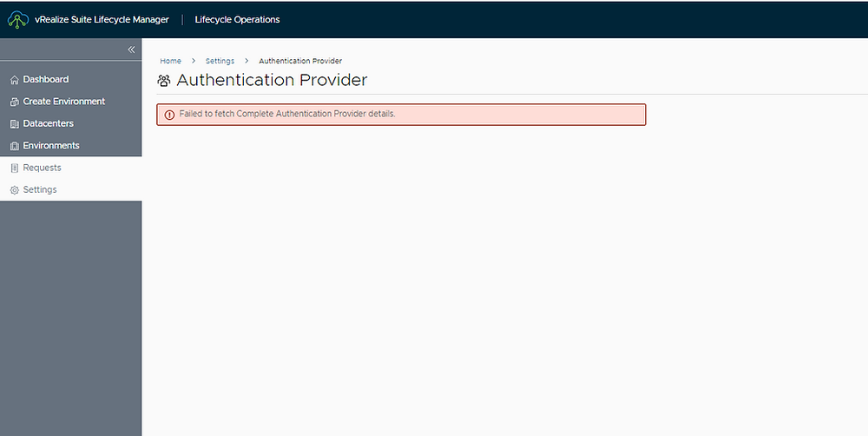868x436 pixels.
Task: Click the vRealize Suite Lifecycle Manager title
Action: (x=102, y=19)
